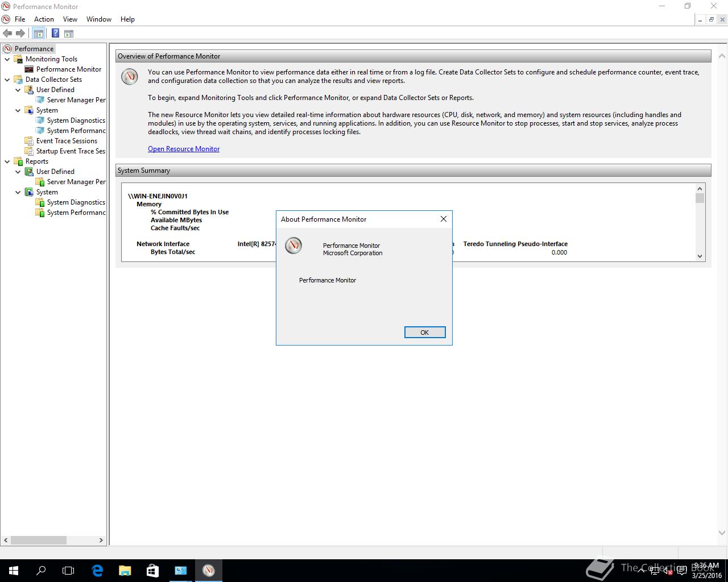Collapse System under Data Collector Sets
The height and width of the screenshot is (582, 728).
pyautogui.click(x=18, y=110)
